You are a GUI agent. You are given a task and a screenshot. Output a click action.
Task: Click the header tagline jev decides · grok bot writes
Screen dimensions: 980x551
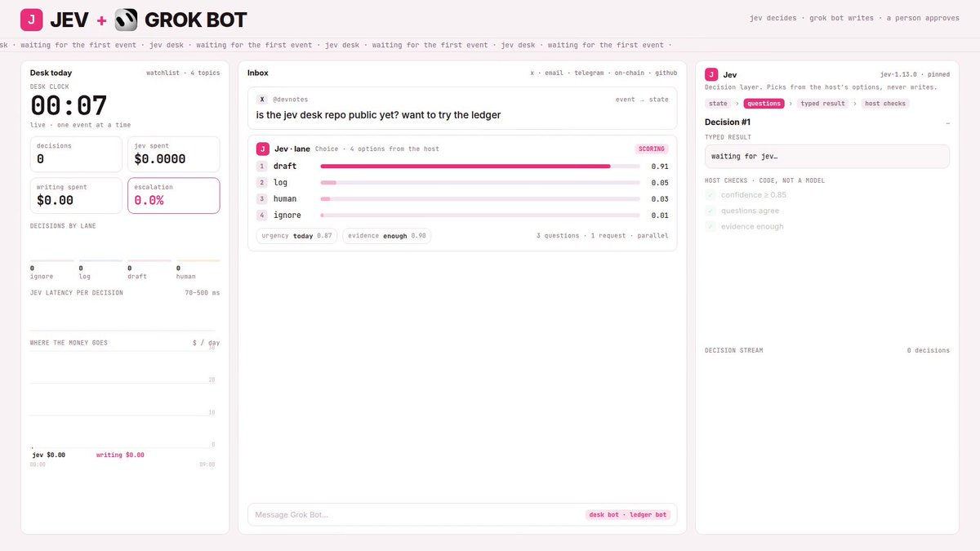[854, 18]
